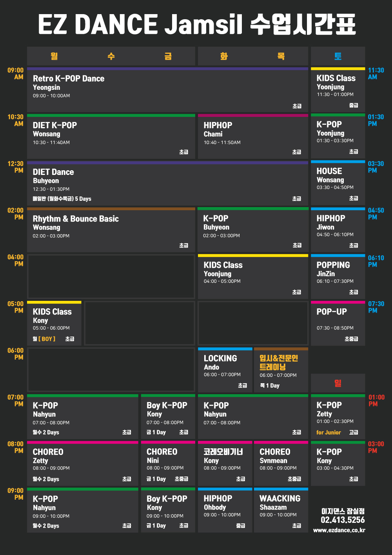Viewport: 392px width, 555px height.
Task: Click the orange 'for Junior' label
Action: pyautogui.click(x=328, y=433)
